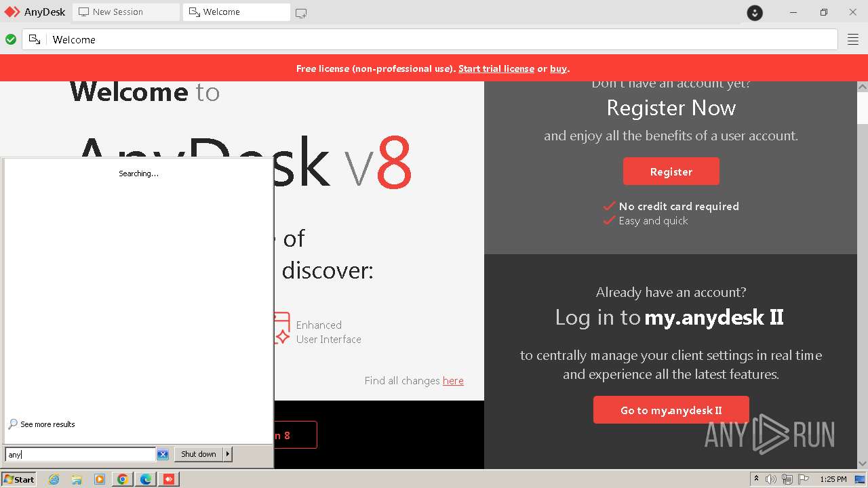Screen dimensions: 868x488
Task: Click the session icon beside address field
Action: tap(35, 39)
